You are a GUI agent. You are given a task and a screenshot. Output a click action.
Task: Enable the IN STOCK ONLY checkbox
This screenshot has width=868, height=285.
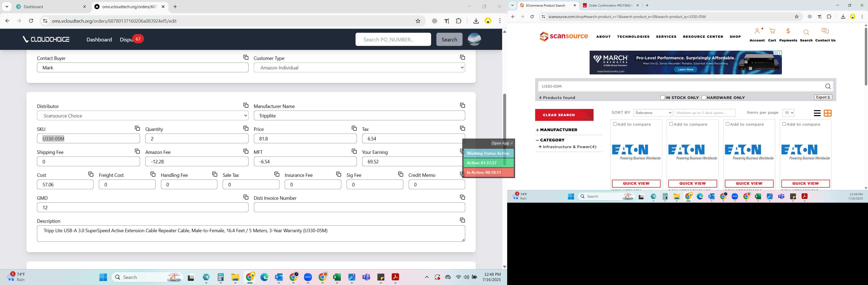(662, 98)
